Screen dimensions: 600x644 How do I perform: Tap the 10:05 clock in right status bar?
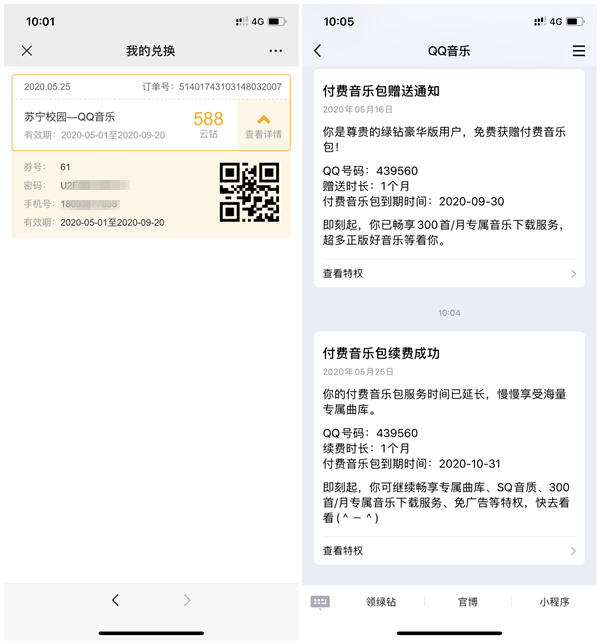(338, 21)
